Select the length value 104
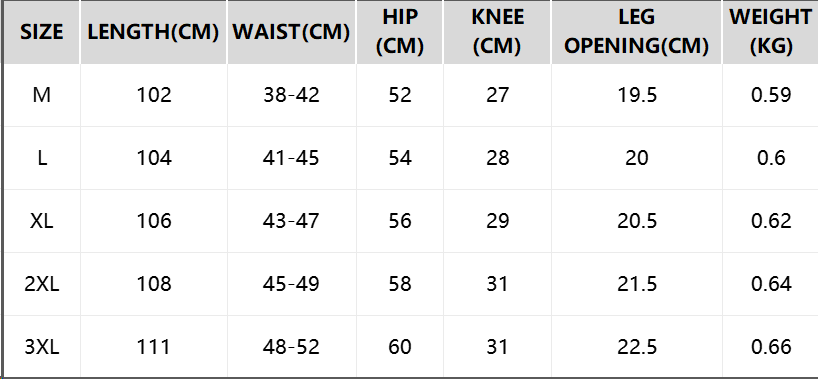The height and width of the screenshot is (379, 818). pos(154,158)
